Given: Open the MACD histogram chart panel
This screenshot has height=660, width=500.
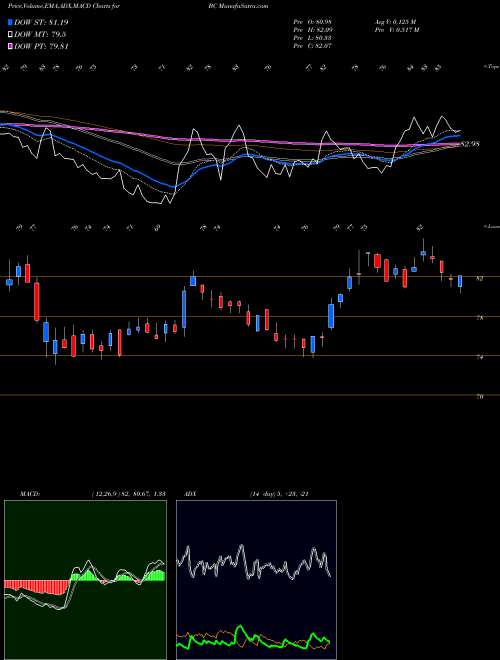Looking at the screenshot, I should click(x=85, y=580).
